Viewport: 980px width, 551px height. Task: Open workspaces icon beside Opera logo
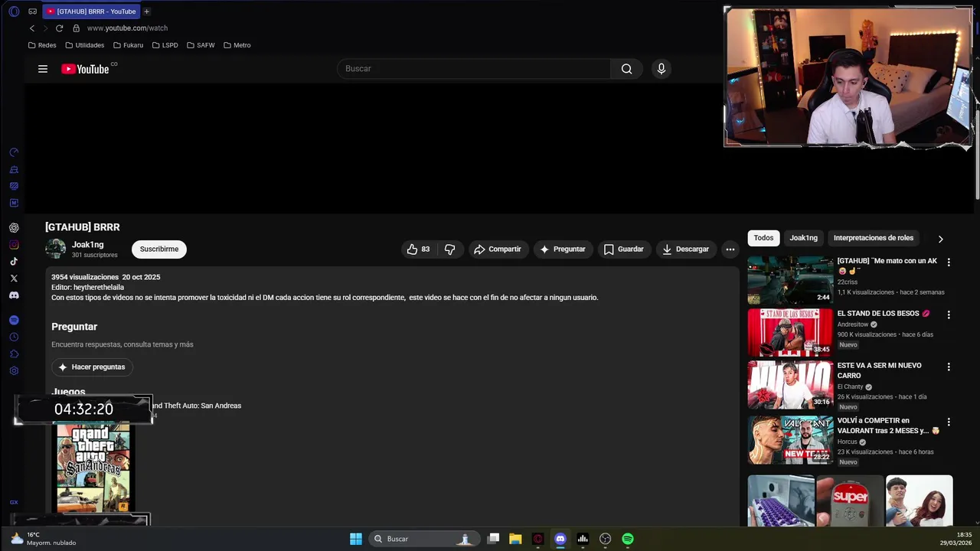point(32,11)
